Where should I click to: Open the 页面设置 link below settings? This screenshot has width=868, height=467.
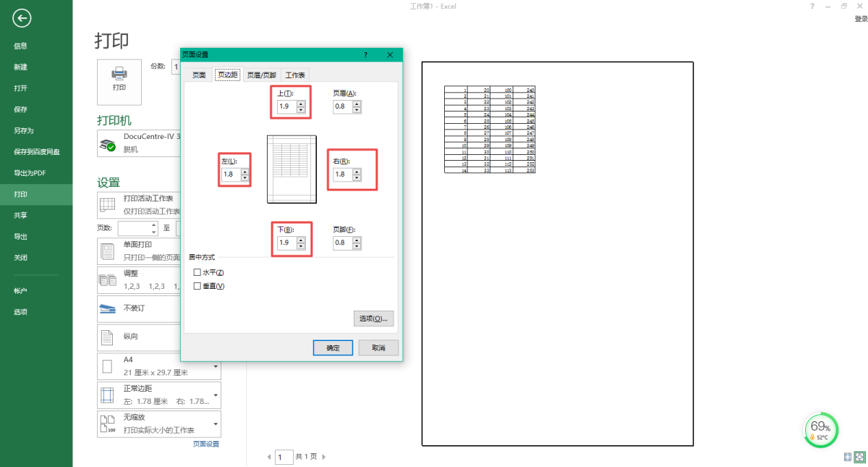(205, 444)
